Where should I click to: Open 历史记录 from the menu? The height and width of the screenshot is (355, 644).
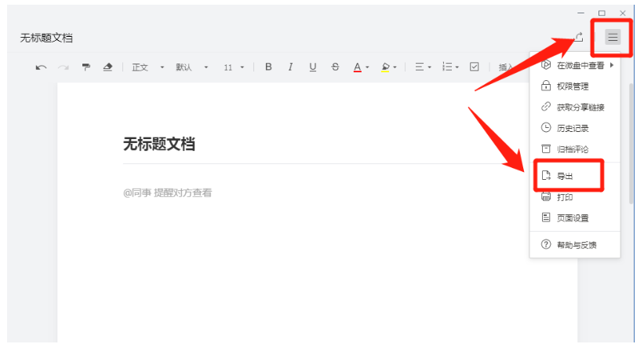coord(575,128)
